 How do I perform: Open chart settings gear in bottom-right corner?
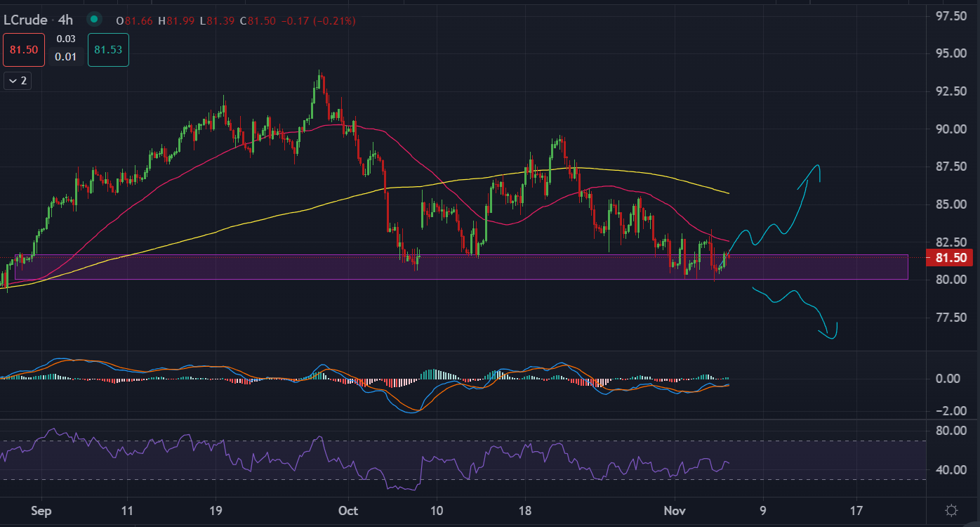(952, 510)
